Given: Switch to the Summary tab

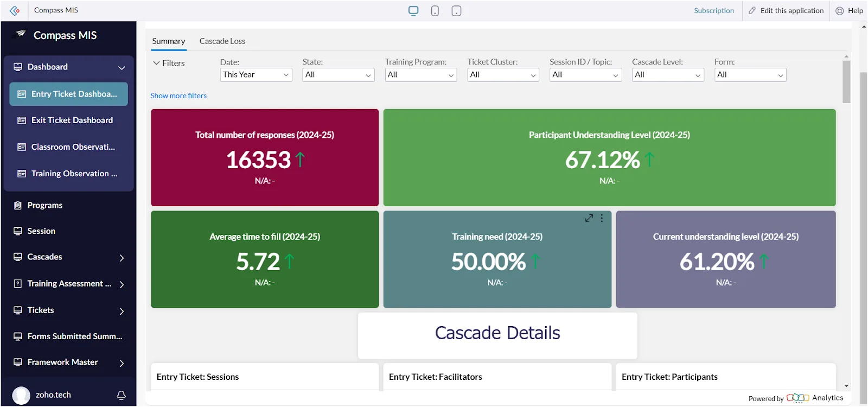Looking at the screenshot, I should (x=169, y=41).
